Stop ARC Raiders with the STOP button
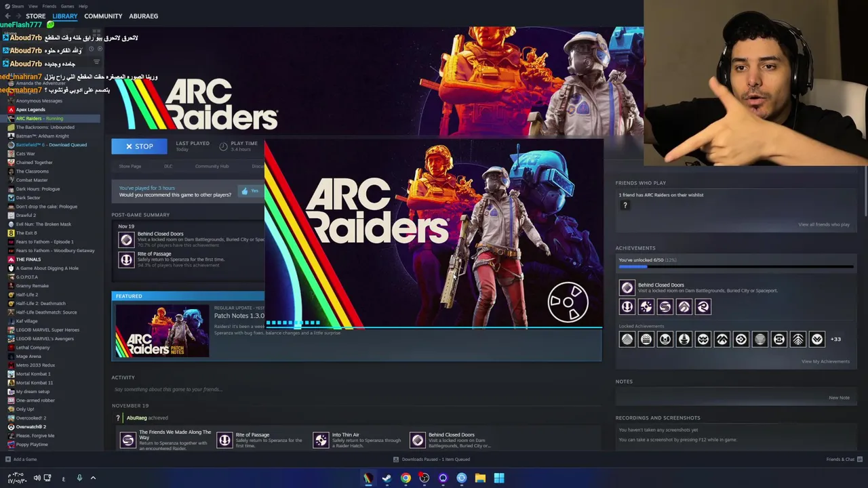 click(139, 146)
